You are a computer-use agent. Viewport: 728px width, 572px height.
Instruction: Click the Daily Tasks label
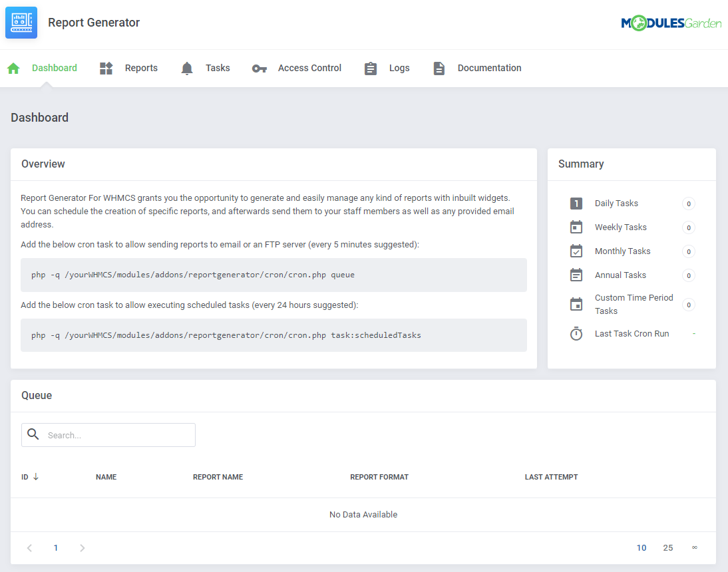point(616,203)
